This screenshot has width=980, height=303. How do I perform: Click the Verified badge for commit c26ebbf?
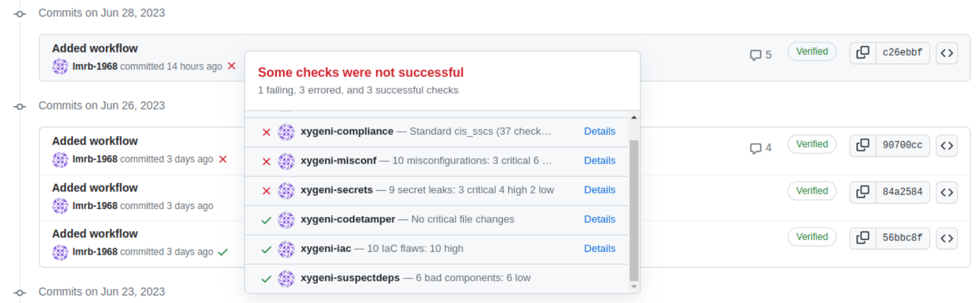click(812, 52)
